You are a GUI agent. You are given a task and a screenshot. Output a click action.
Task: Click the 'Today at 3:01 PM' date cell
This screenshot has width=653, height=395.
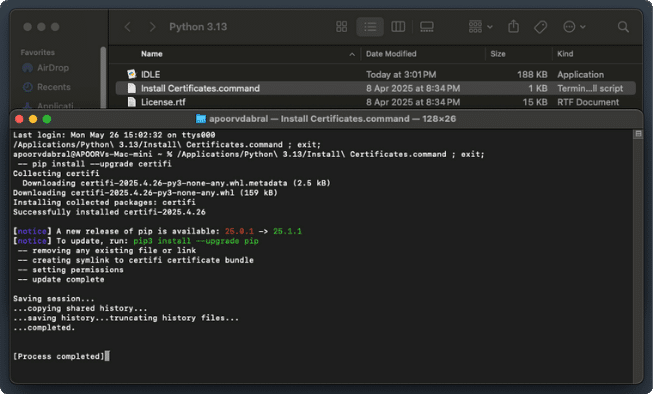(x=401, y=75)
